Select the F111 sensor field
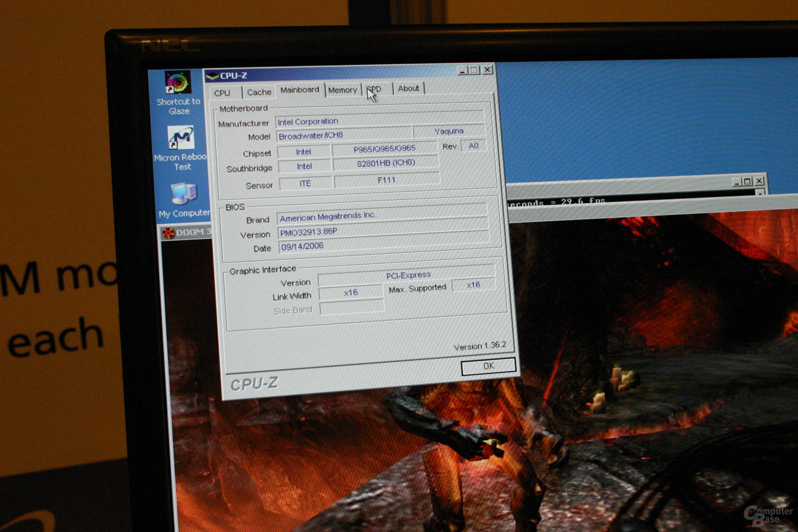The height and width of the screenshot is (532, 798). pyautogui.click(x=387, y=180)
